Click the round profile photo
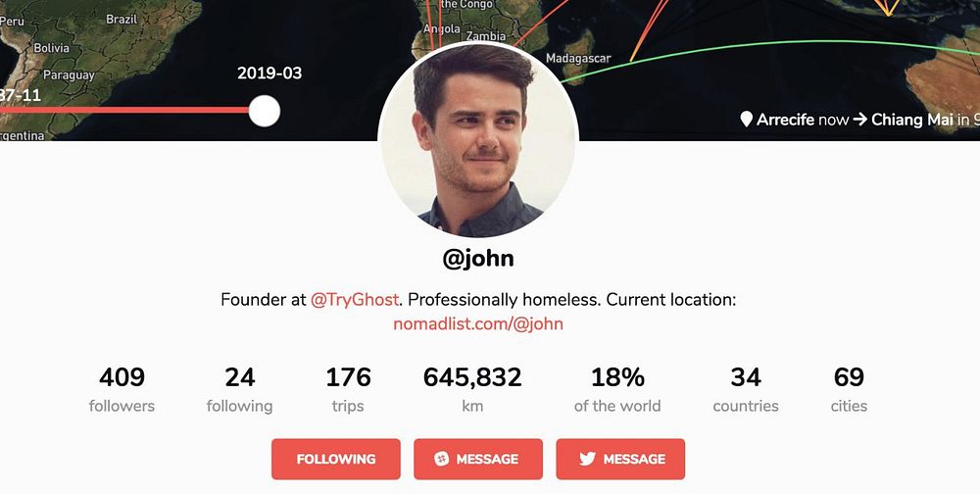The width and height of the screenshot is (980, 494). coord(478,139)
